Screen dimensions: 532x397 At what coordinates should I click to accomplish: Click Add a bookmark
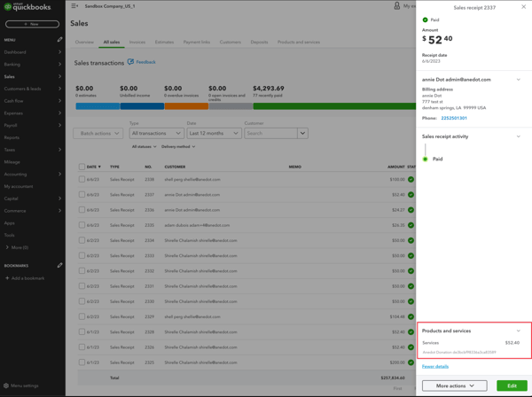pos(25,278)
